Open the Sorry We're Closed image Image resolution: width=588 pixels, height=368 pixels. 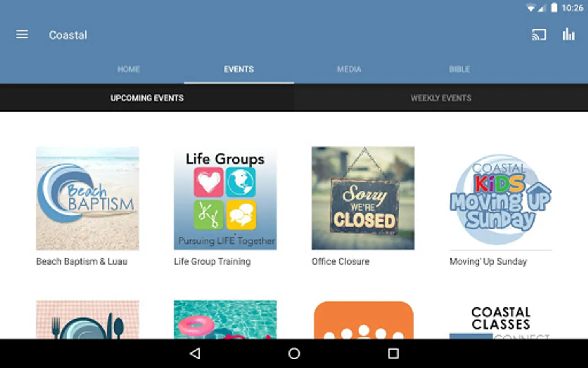pos(363,198)
